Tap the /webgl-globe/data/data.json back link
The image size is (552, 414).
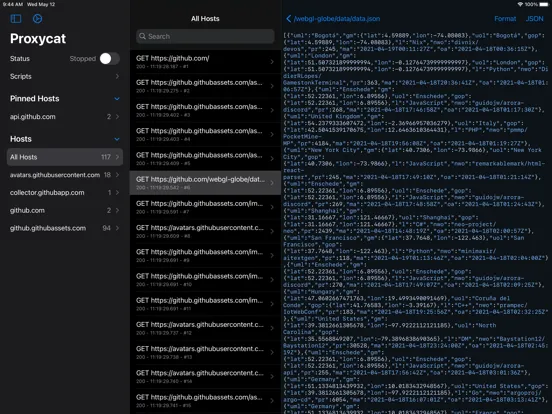[x=337, y=19]
